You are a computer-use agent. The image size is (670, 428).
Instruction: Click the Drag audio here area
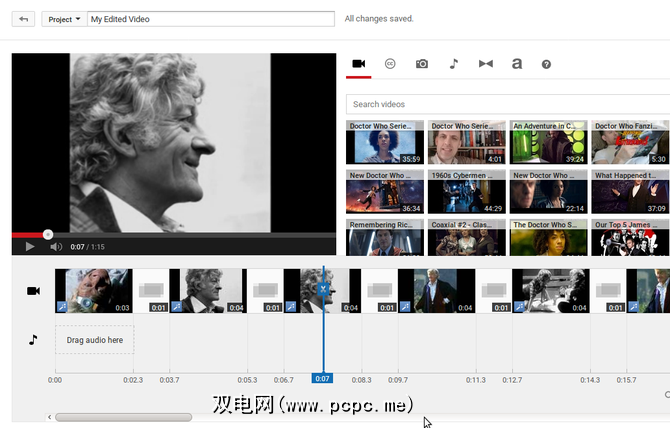tap(95, 340)
